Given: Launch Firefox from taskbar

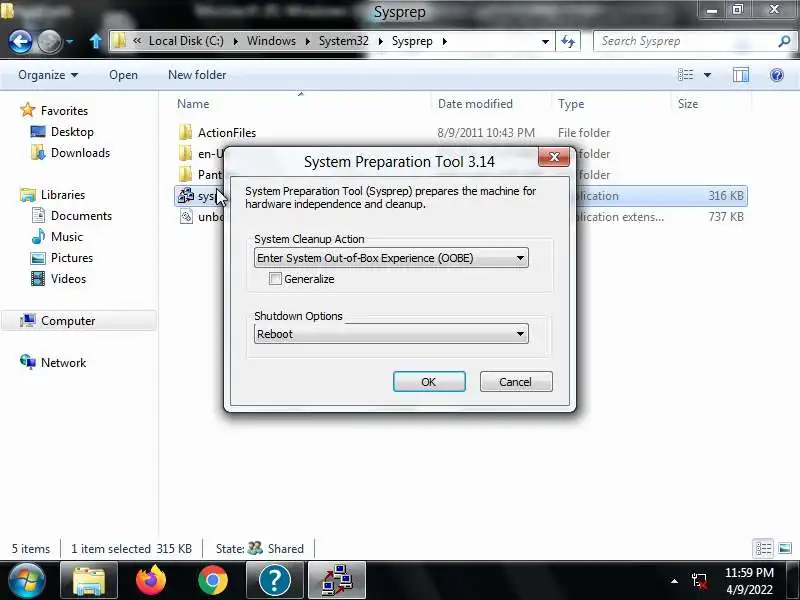Looking at the screenshot, I should coord(151,580).
